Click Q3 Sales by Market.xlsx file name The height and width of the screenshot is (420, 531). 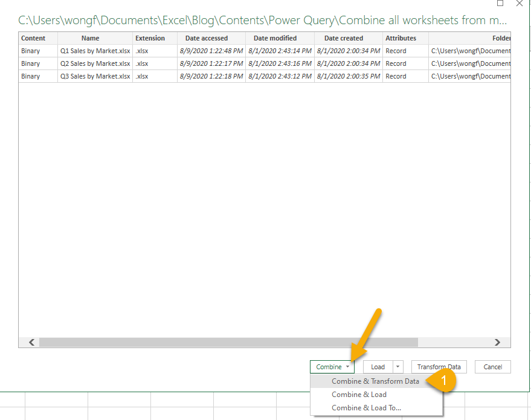(95, 76)
